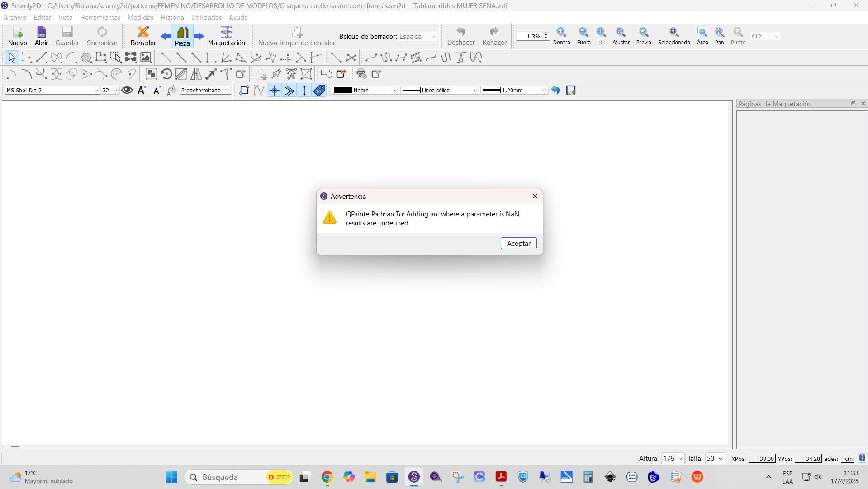Open Google Chrome from the taskbar

tap(327, 477)
